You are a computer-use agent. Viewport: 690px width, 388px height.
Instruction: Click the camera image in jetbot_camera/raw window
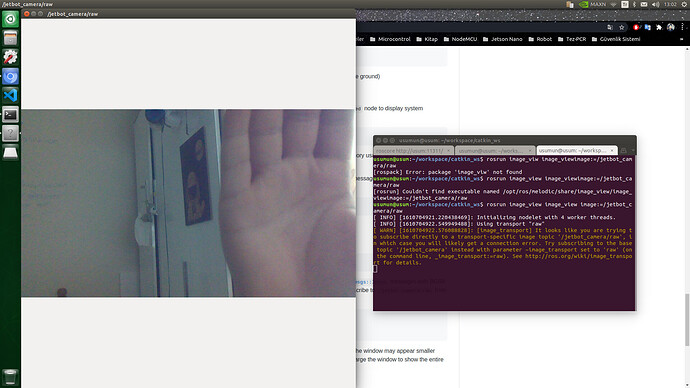(x=188, y=203)
